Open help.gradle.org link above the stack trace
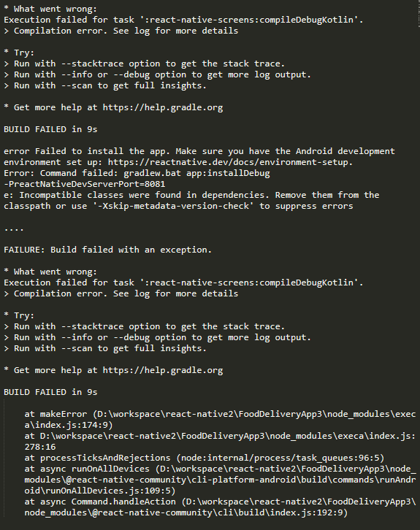 (x=163, y=370)
